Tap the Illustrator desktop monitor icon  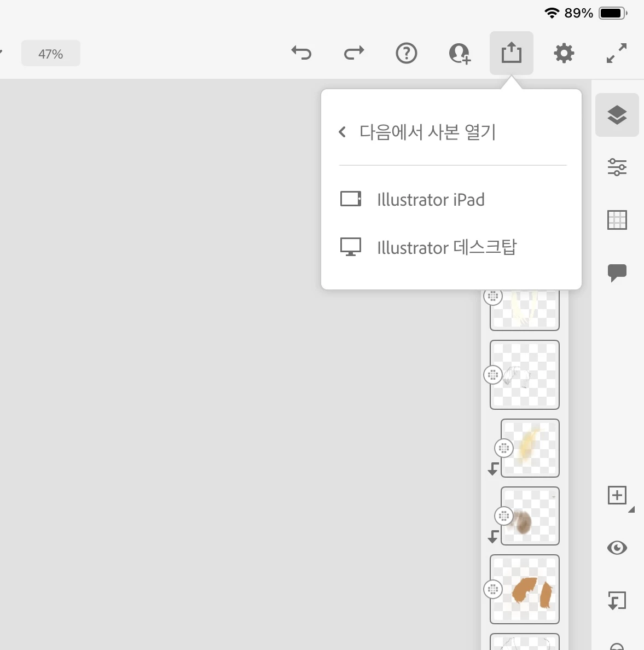click(x=350, y=247)
